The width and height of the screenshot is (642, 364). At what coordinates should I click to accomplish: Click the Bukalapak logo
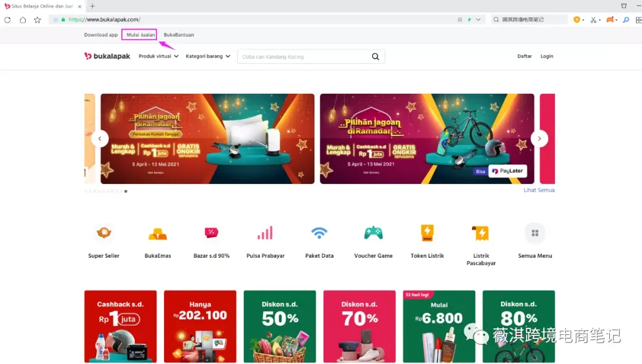click(107, 56)
